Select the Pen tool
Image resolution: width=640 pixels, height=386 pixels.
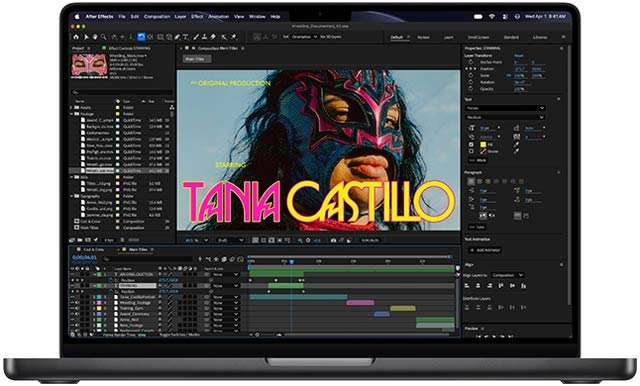pos(178,37)
